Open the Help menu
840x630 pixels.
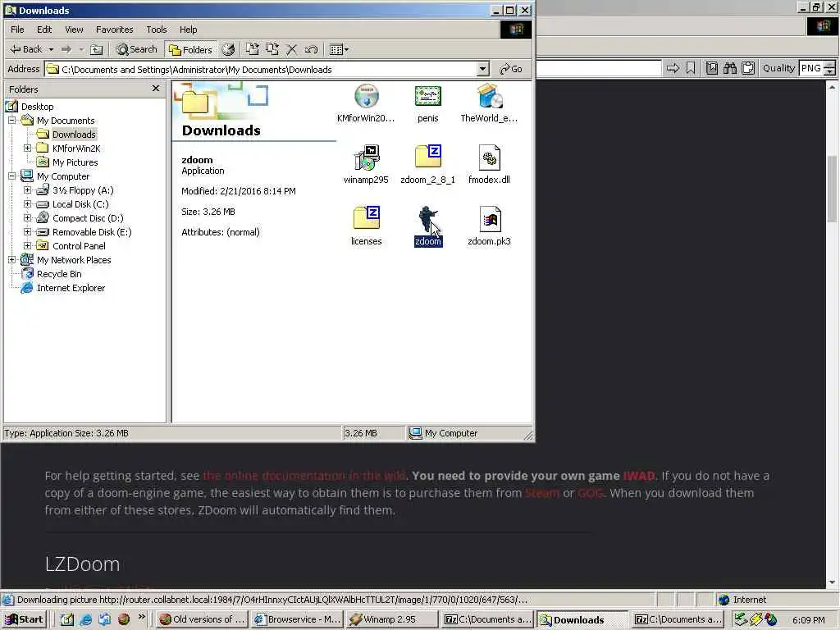point(188,30)
